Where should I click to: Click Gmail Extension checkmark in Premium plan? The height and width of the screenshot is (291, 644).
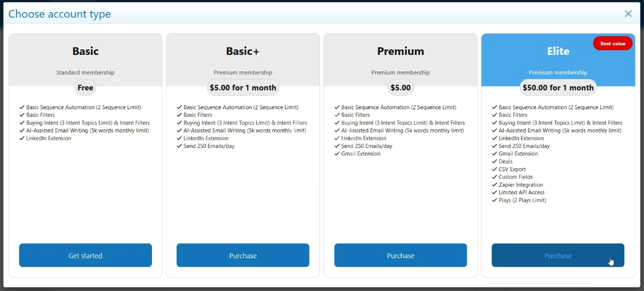click(x=337, y=154)
